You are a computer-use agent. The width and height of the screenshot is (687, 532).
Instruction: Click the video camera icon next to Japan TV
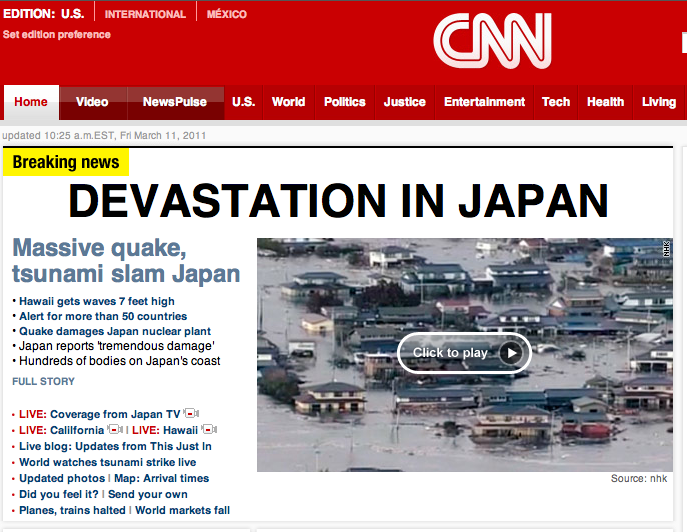click(x=191, y=413)
